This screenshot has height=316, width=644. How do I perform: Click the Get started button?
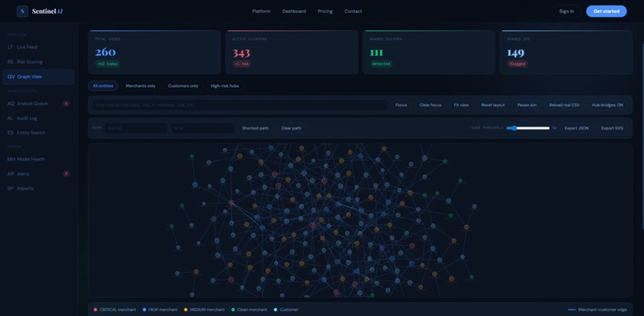pos(606,11)
